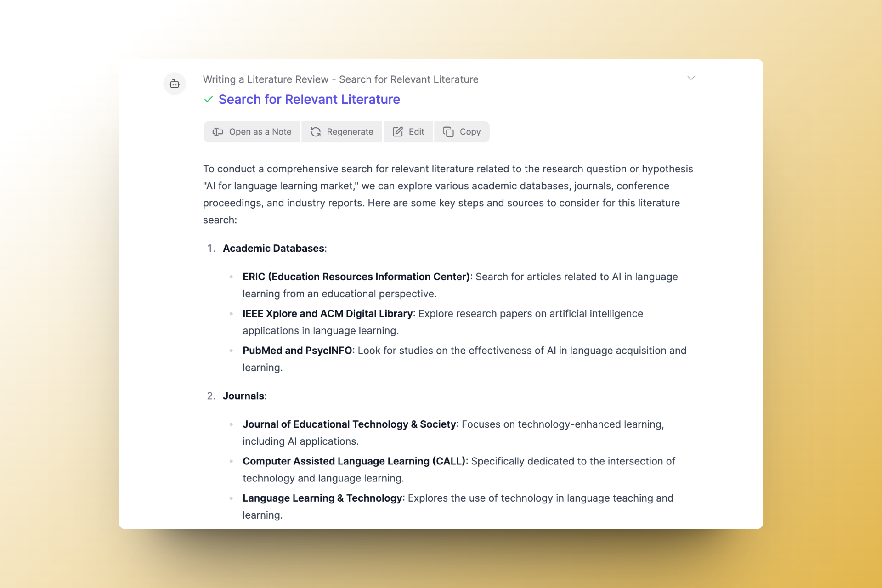Click the green checkmark beside the heading

tap(209, 99)
